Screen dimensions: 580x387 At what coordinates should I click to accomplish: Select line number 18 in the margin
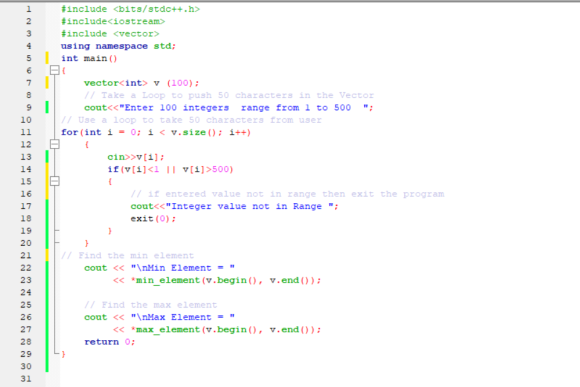pos(26,218)
